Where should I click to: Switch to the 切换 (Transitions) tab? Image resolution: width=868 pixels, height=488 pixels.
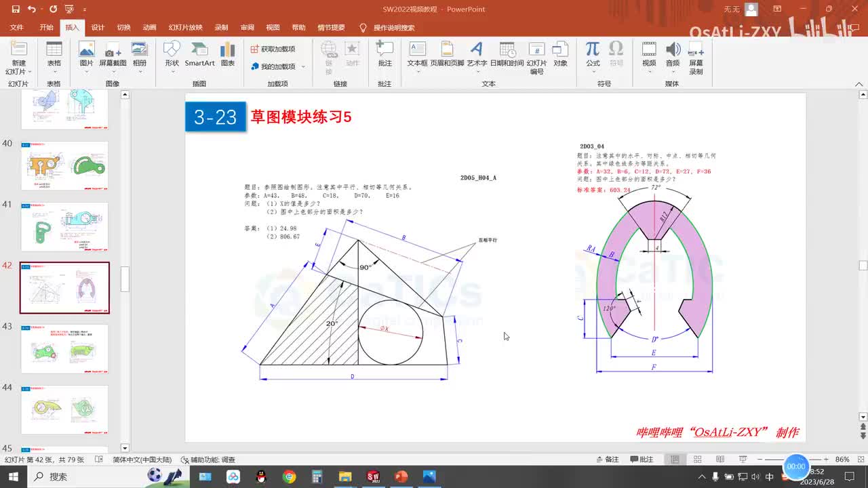click(x=123, y=28)
